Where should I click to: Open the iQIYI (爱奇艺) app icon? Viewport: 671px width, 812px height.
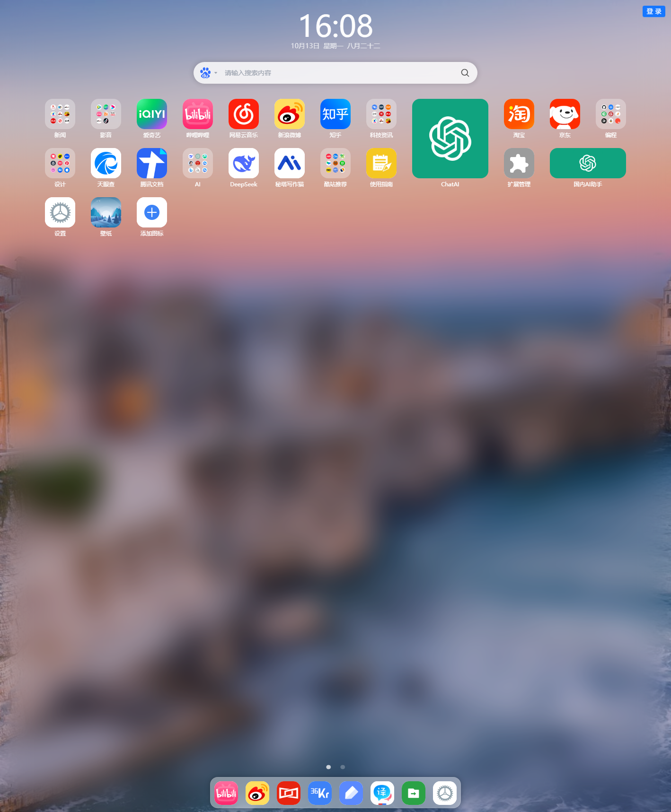point(151,114)
